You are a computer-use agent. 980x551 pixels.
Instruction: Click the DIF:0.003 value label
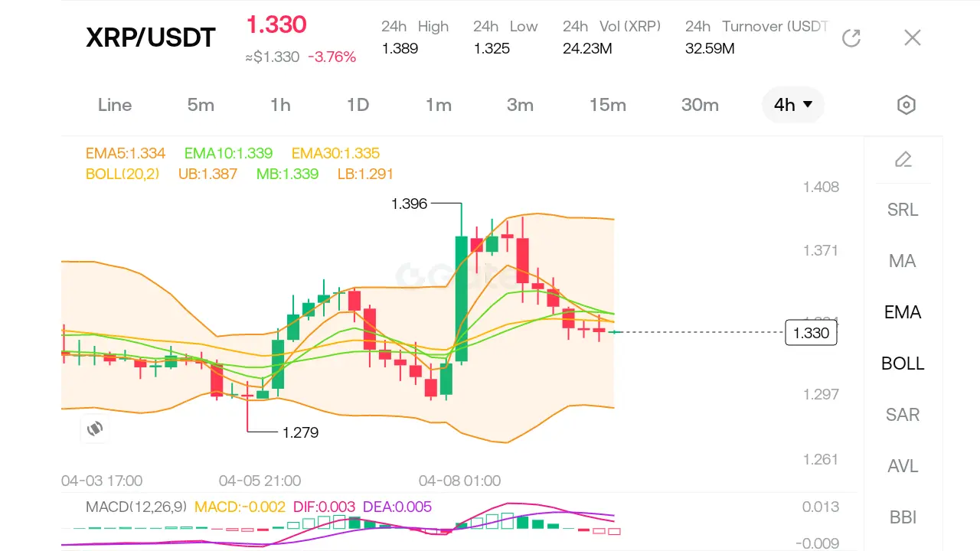pos(324,507)
